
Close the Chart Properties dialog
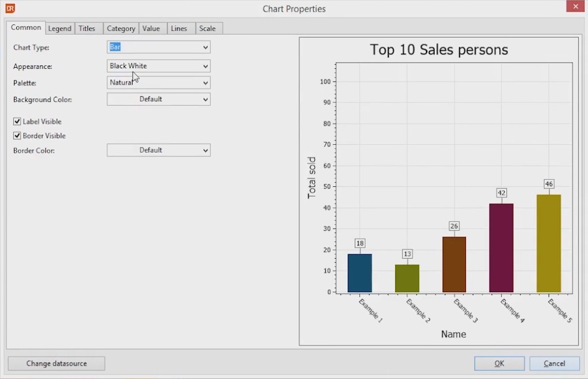point(575,7)
